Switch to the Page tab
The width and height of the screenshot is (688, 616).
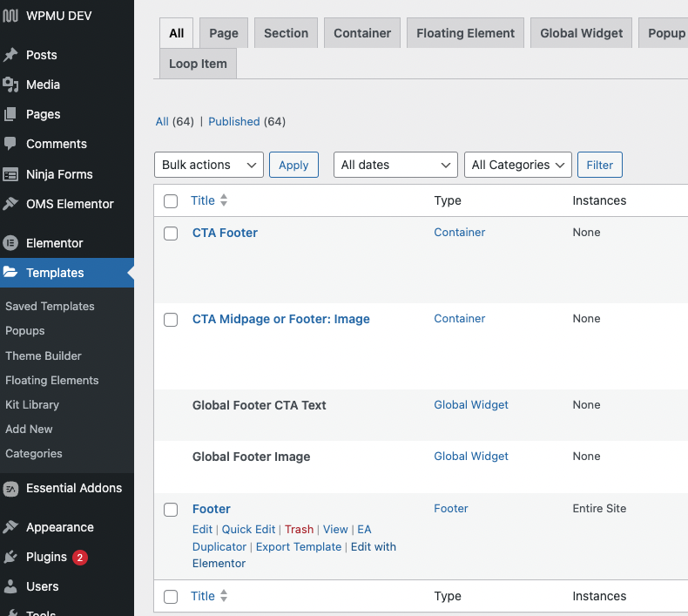tap(224, 33)
